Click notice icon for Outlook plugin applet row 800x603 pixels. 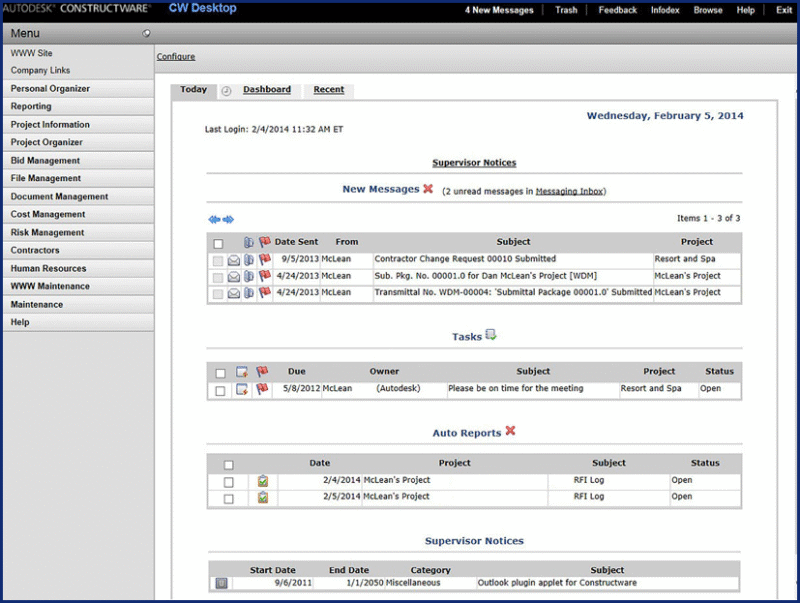pos(221,583)
